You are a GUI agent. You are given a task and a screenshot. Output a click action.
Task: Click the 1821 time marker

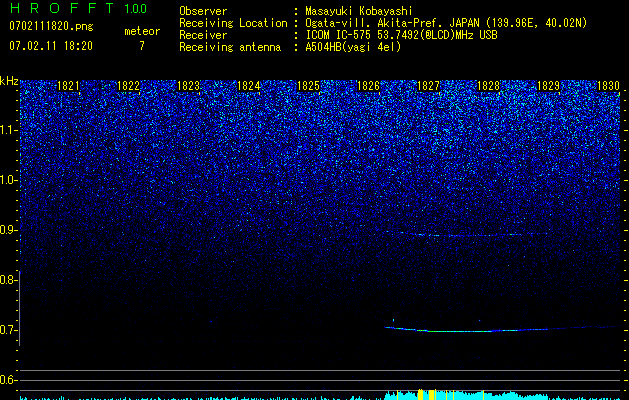click(x=68, y=87)
